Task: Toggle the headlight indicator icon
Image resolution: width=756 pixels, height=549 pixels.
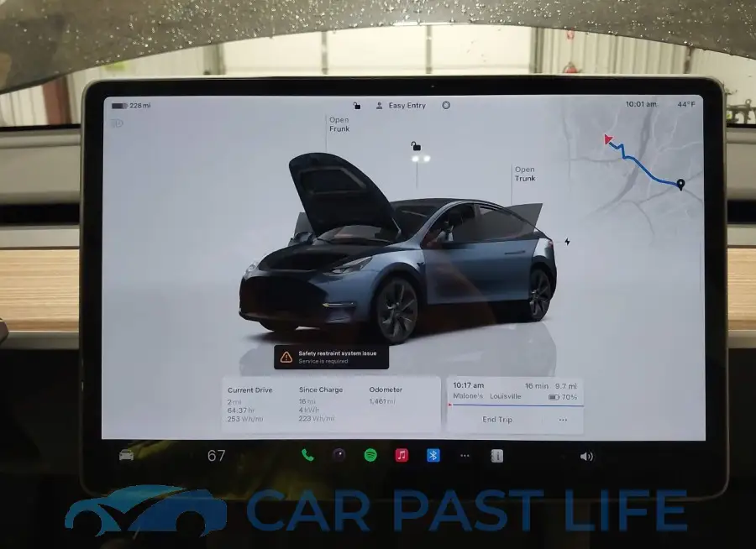Action: 117,124
